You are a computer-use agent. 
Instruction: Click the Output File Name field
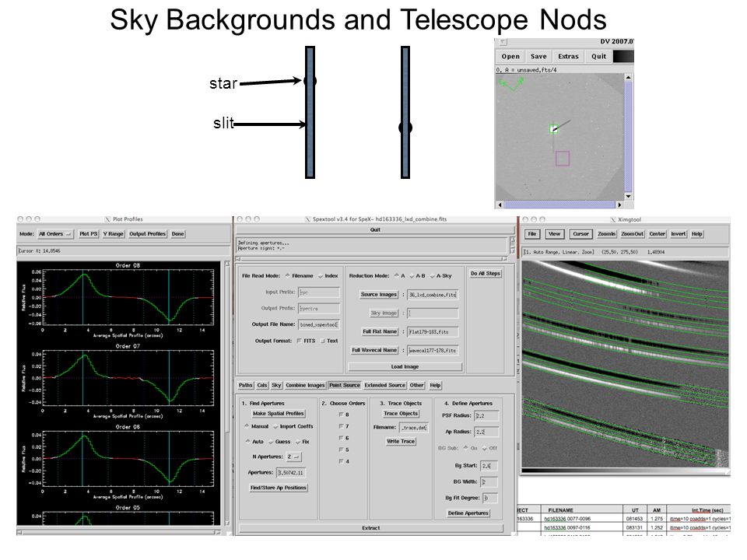click(x=319, y=324)
